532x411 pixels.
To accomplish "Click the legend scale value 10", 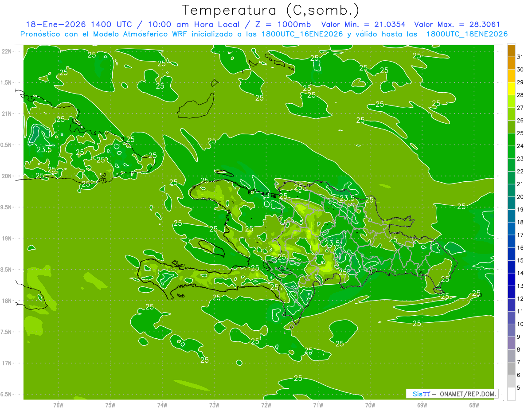I will [x=520, y=324].
